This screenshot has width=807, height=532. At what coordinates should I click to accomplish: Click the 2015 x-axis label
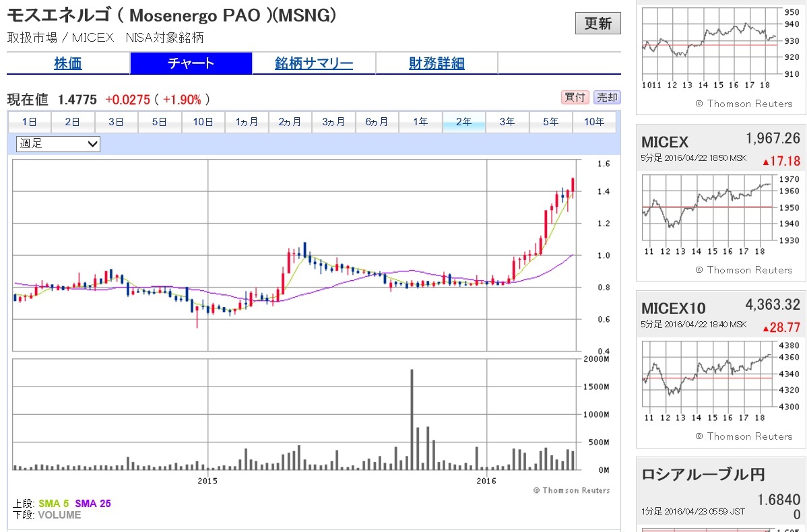pos(207,481)
